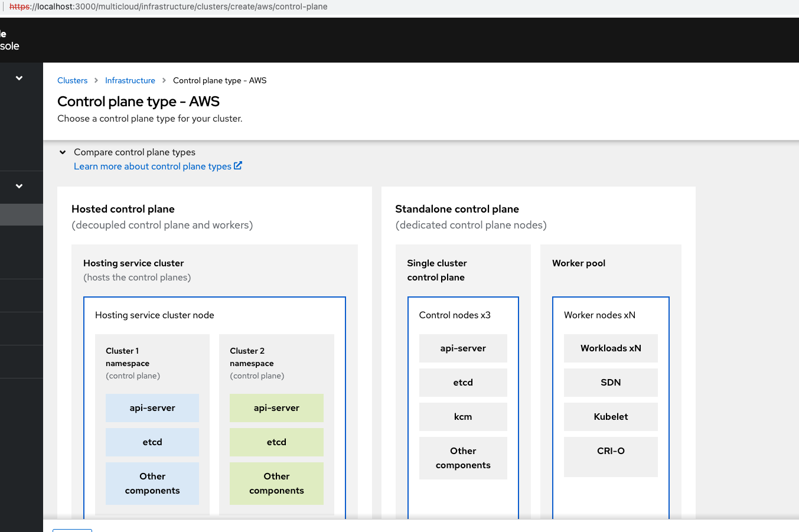
Task: Click the breadcrumb separator arrow after Clusters
Action: tap(96, 80)
